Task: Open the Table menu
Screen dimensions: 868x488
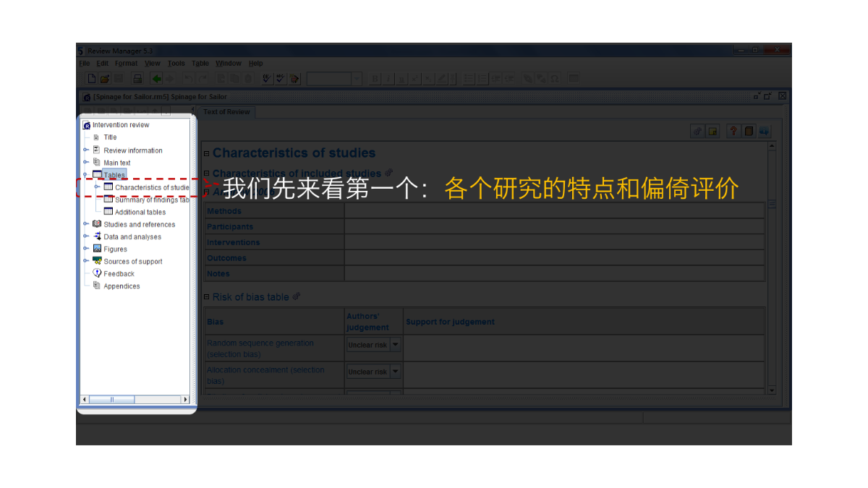Action: coord(200,64)
